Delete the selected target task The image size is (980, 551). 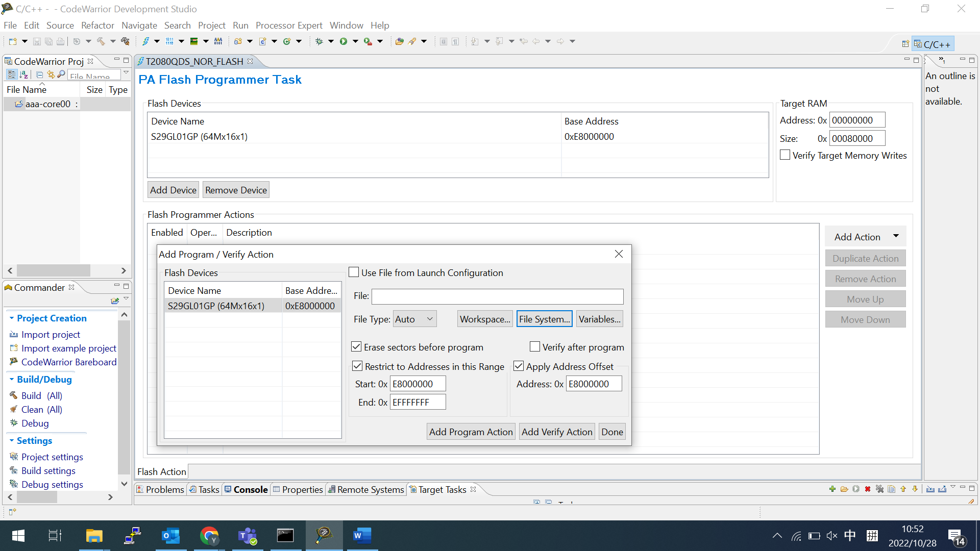(868, 489)
